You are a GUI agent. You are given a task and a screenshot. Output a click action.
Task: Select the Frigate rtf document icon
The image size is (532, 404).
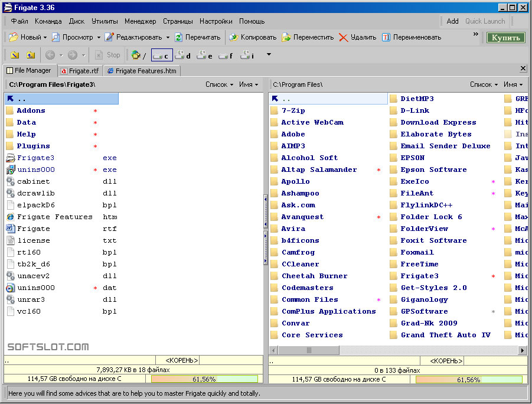point(11,229)
